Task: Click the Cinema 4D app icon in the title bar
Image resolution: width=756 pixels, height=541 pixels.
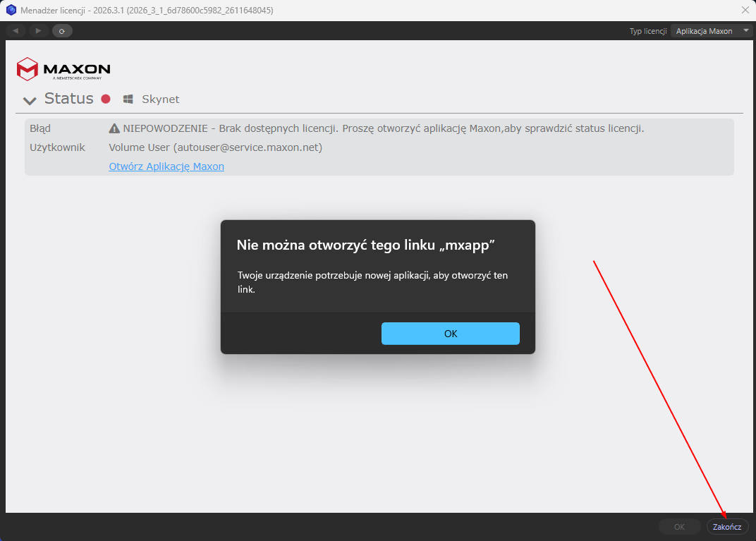Action: pos(11,10)
